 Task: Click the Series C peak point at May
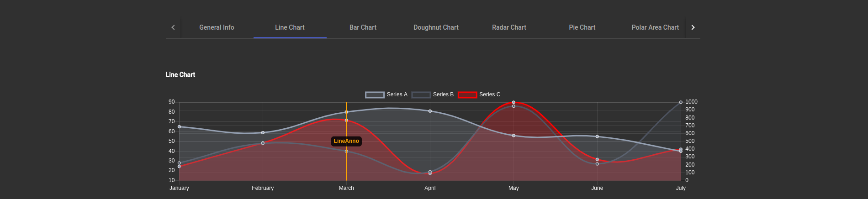pyautogui.click(x=513, y=102)
